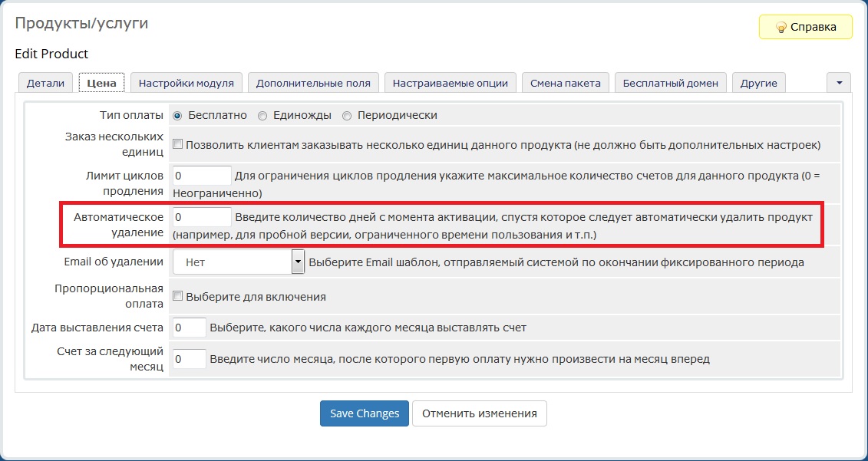Switch to the Детали tab
The width and height of the screenshot is (868, 461).
pyautogui.click(x=45, y=83)
